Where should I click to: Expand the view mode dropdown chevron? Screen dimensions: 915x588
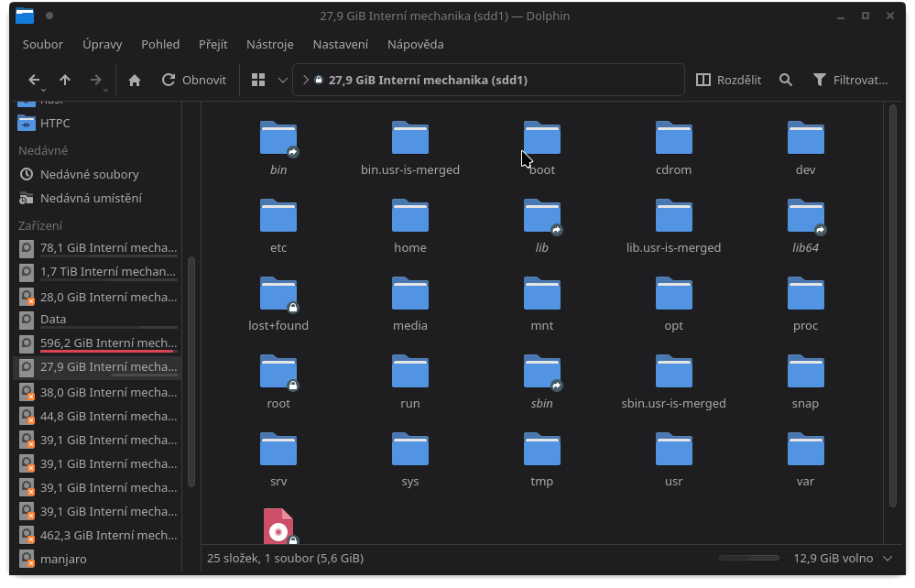point(283,80)
